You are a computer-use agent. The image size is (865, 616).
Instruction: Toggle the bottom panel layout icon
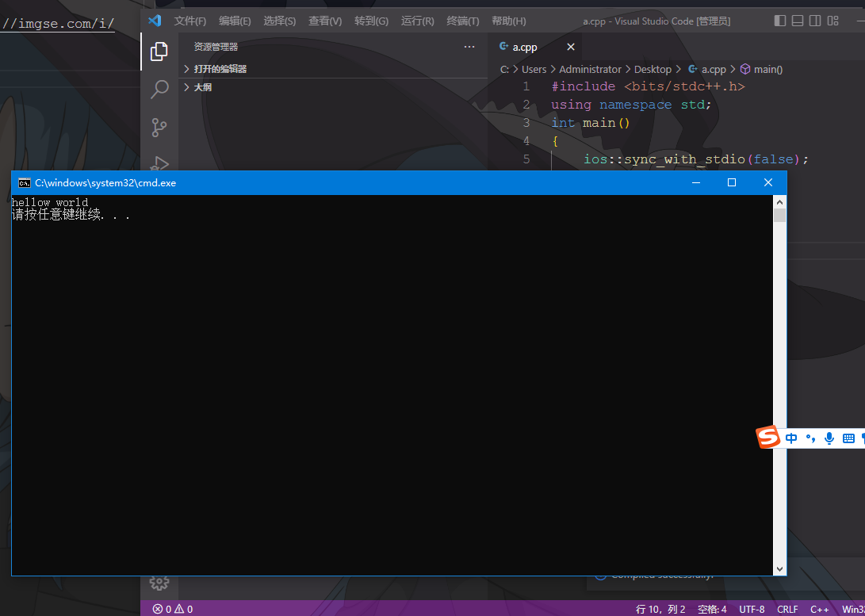[797, 21]
